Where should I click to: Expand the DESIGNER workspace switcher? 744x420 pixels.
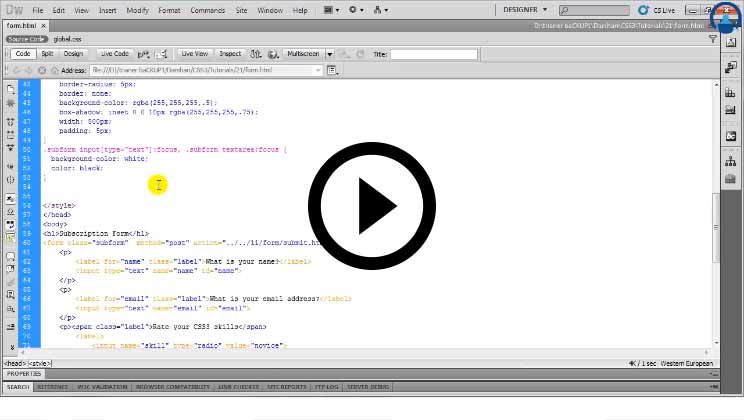click(x=532, y=10)
